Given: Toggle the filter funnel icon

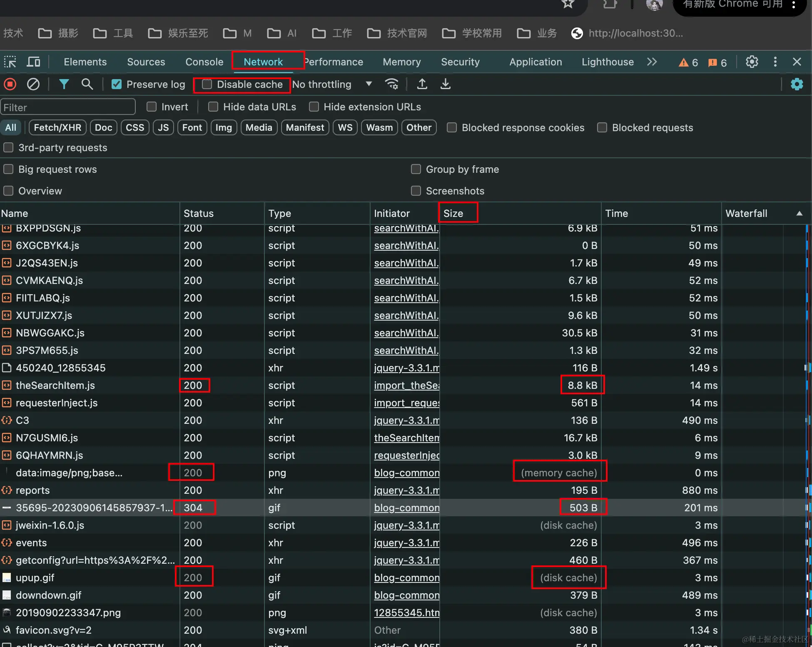Looking at the screenshot, I should [x=64, y=85].
